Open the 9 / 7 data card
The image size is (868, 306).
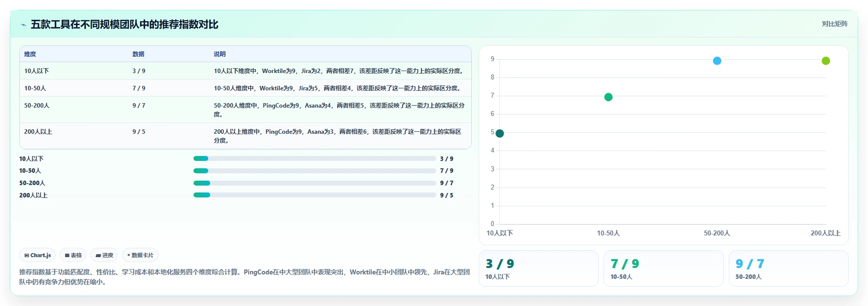click(x=789, y=268)
